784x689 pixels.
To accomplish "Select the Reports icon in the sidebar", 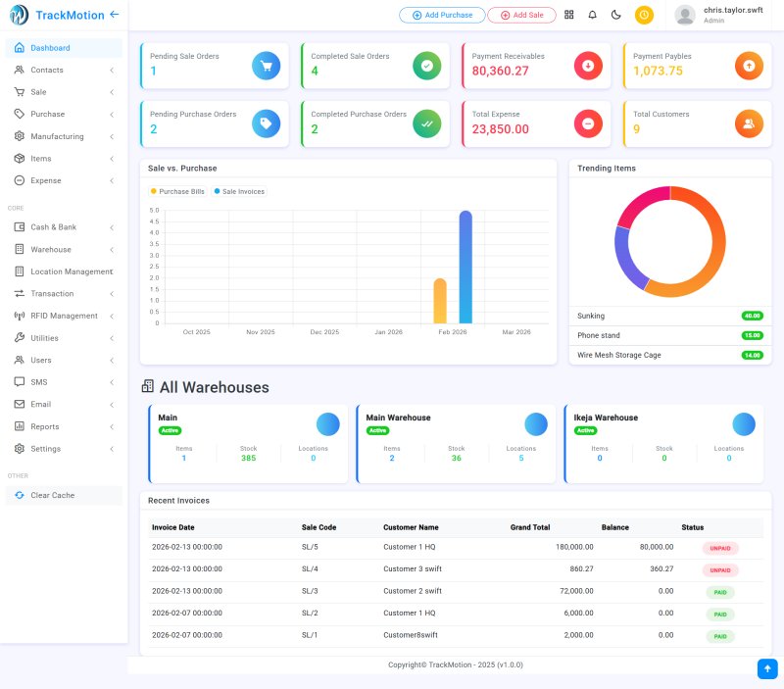I will click(19, 426).
